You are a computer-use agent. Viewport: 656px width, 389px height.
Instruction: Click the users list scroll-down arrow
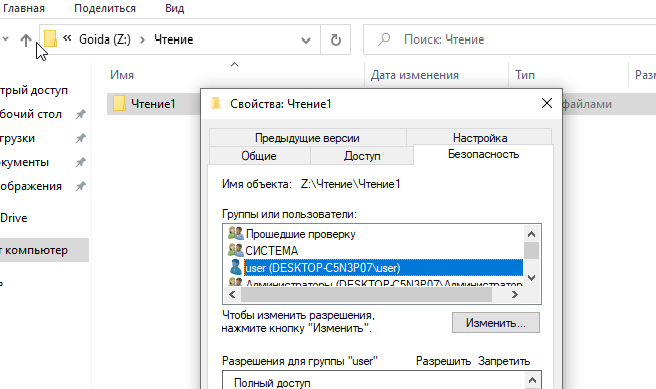[x=531, y=278]
